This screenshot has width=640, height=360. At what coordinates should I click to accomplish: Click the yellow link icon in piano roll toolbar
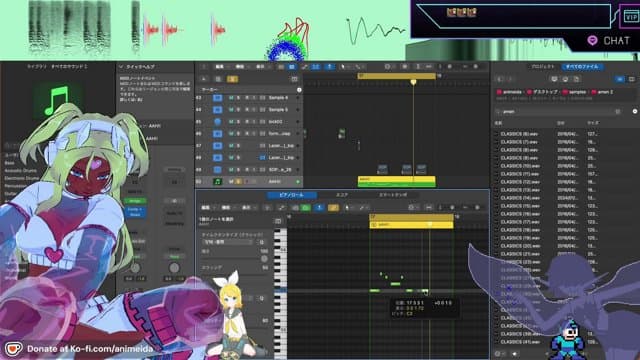coord(333,208)
